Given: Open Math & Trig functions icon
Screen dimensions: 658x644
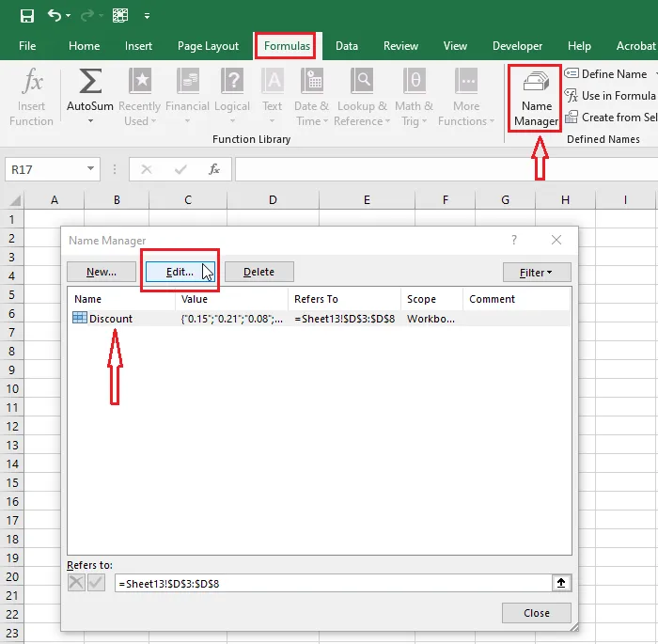Looking at the screenshot, I should (x=414, y=81).
